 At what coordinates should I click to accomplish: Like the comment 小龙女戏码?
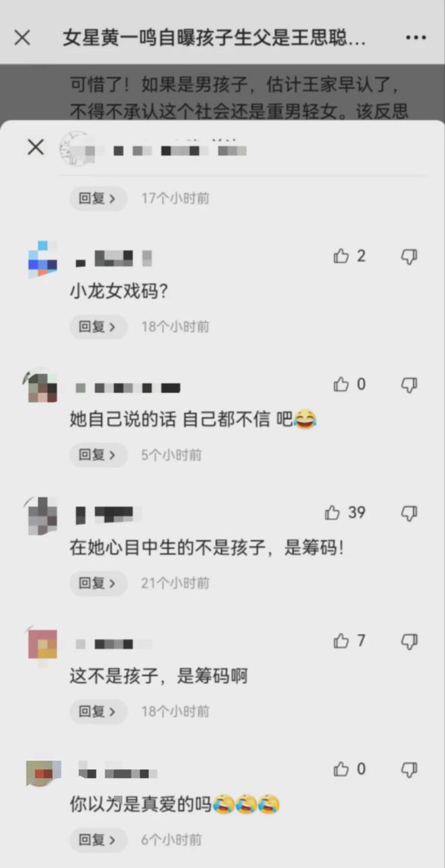[x=342, y=256]
